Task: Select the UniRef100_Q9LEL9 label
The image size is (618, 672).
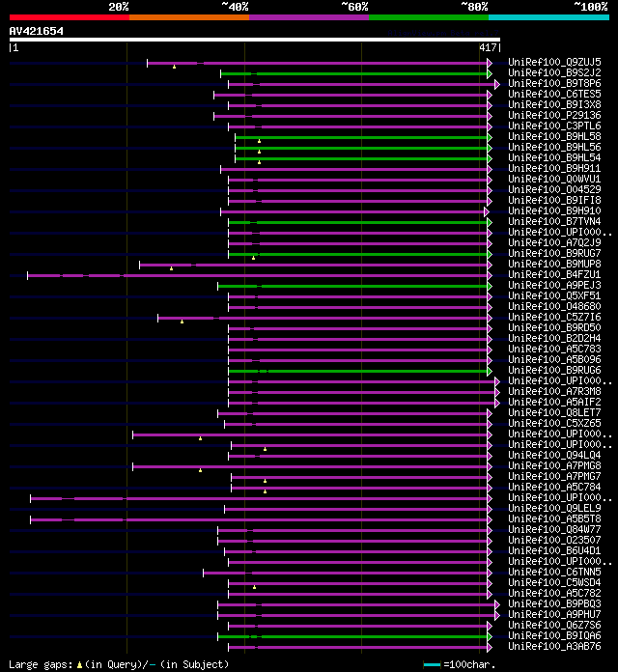Action: [x=554, y=508]
